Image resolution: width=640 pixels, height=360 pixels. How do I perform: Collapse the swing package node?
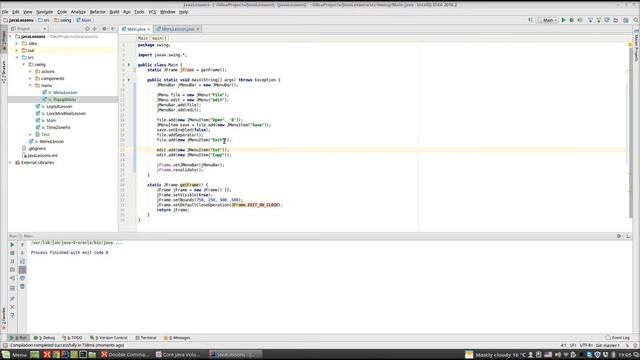[x=24, y=64]
